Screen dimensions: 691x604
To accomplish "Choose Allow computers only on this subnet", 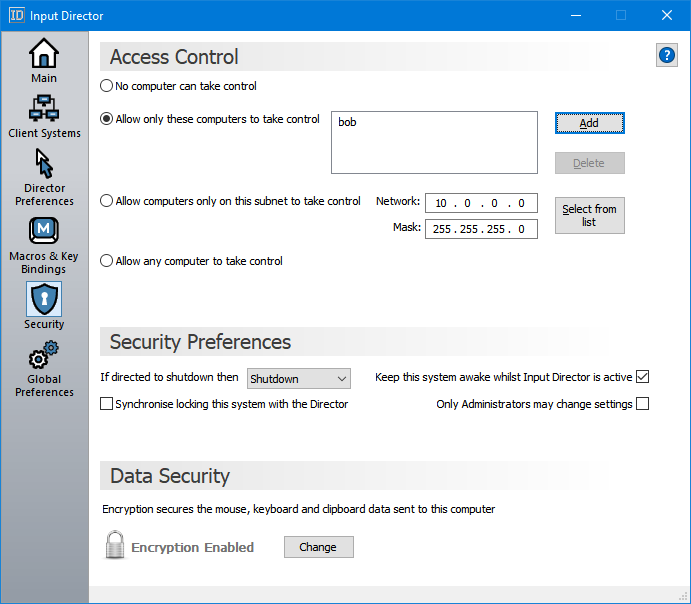I will point(107,201).
